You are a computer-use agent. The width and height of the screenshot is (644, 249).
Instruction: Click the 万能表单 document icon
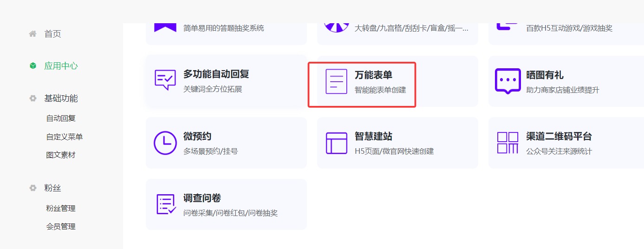click(x=337, y=81)
